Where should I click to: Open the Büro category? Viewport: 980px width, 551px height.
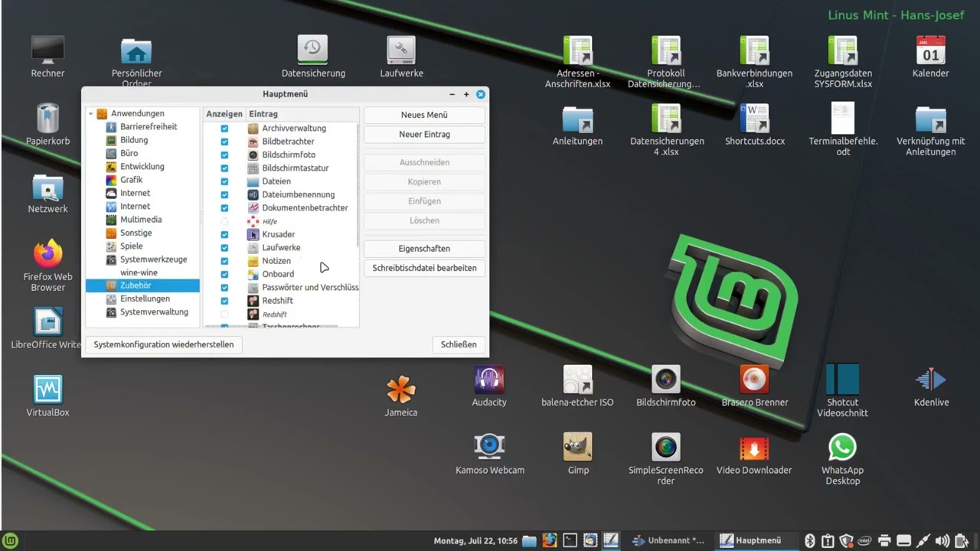click(129, 153)
